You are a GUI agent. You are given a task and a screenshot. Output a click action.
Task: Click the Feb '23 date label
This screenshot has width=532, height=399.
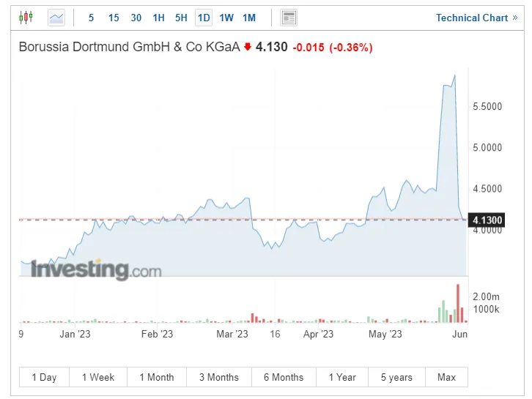(157, 334)
